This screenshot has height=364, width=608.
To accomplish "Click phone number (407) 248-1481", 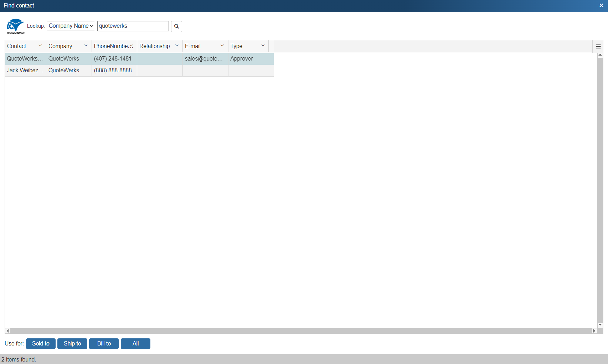I will click(x=113, y=59).
